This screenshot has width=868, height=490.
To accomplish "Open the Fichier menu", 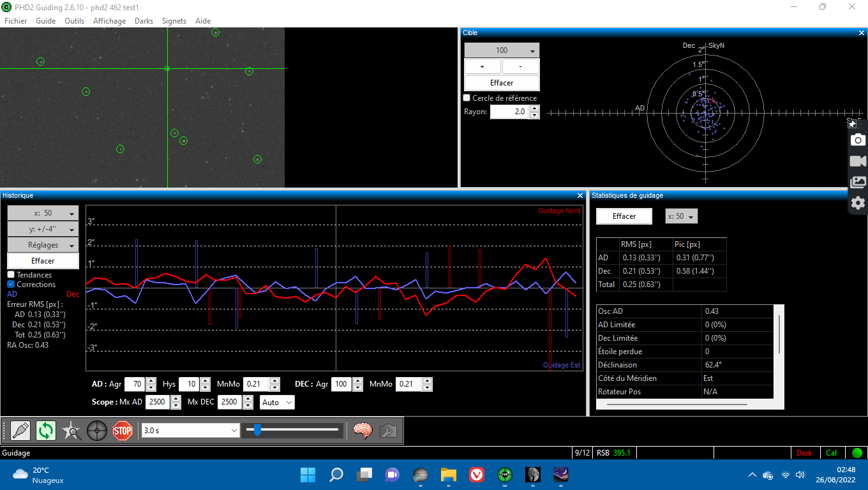I will (16, 21).
